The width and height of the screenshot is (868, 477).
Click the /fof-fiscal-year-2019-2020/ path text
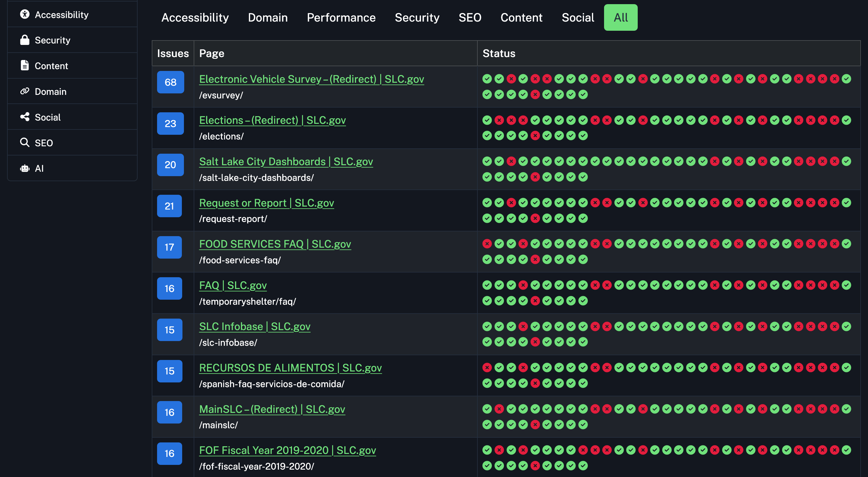(257, 467)
